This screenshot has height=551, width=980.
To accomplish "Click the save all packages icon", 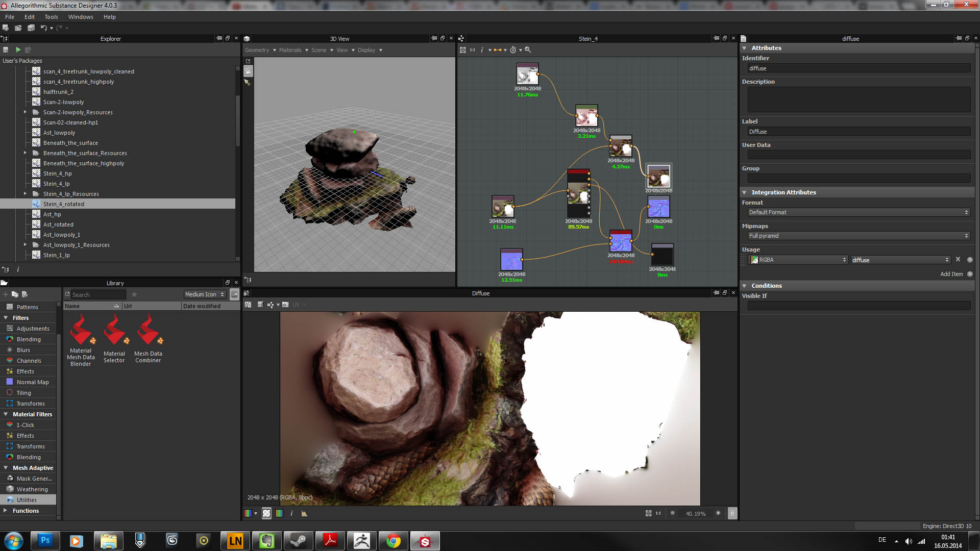I will pyautogui.click(x=31, y=28).
